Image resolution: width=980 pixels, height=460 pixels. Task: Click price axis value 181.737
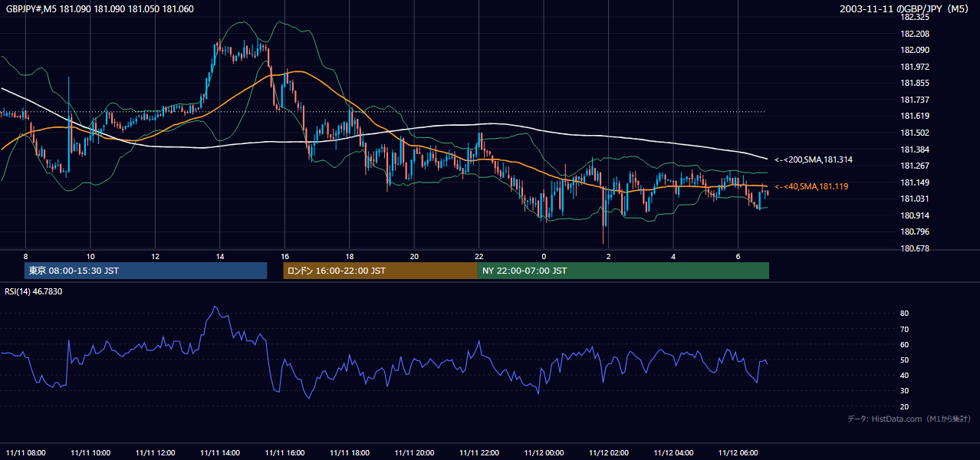[x=915, y=100]
